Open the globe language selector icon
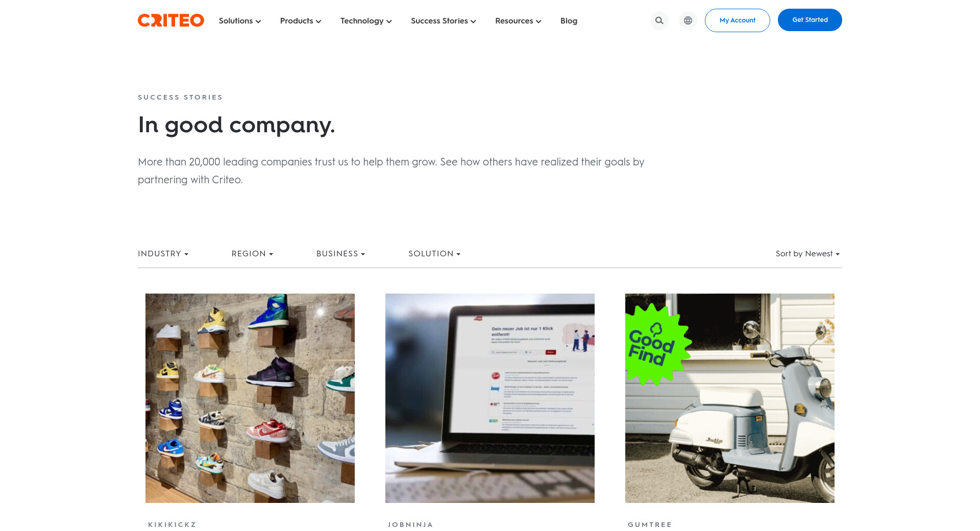Image resolution: width=980 pixels, height=531 pixels. coord(688,20)
